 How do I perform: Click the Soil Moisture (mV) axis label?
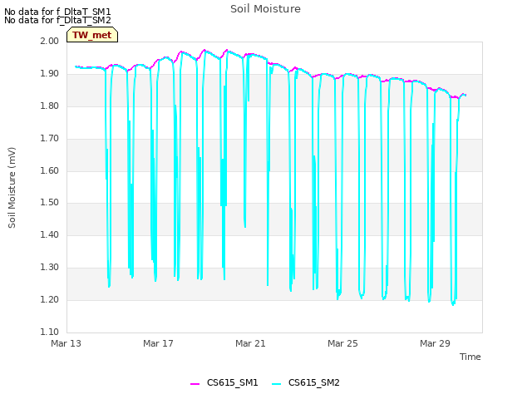click(12, 188)
